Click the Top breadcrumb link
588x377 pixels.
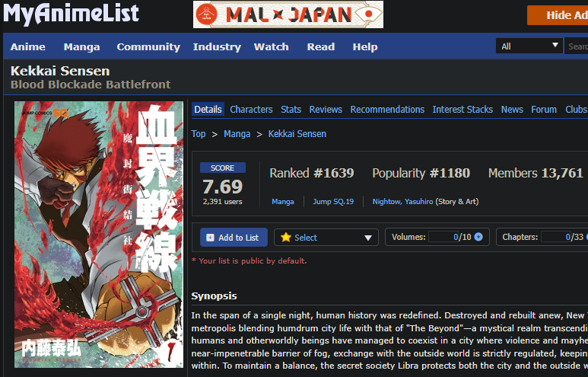point(199,134)
